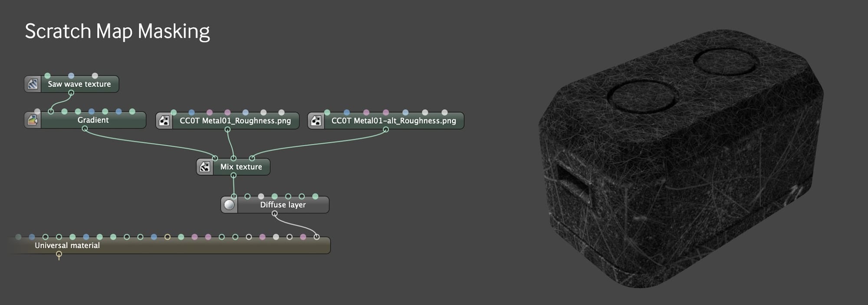Click the blue input pin on Saw wave texture

click(x=71, y=75)
